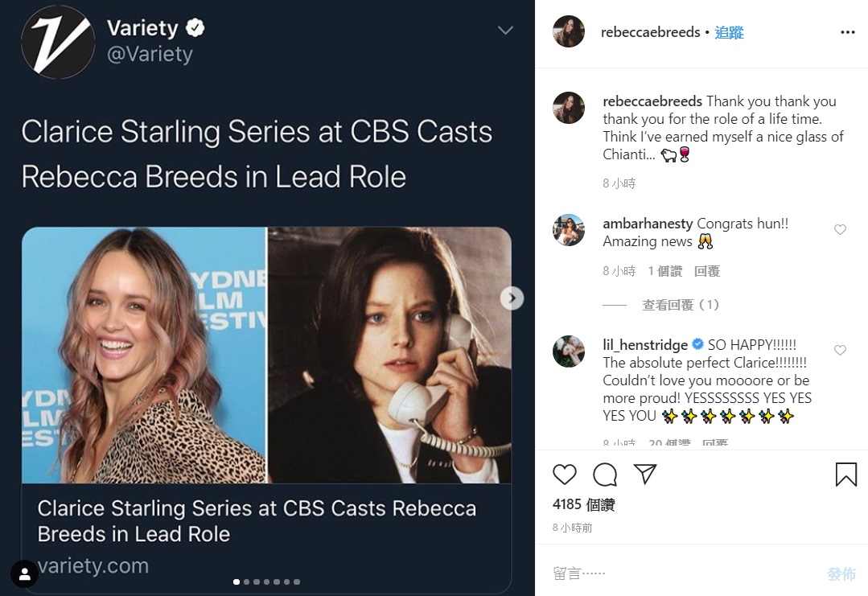Expand the Variety tweet chevron menu

click(505, 31)
